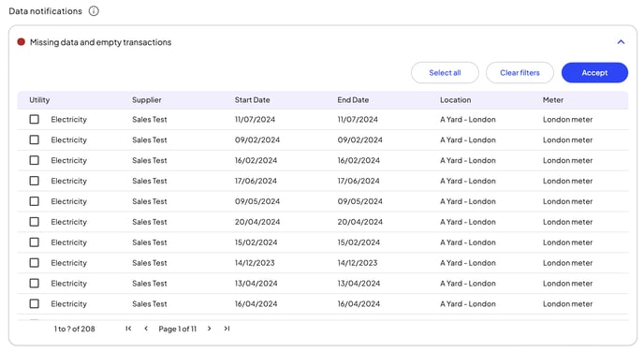This screenshot has height=352, width=644.
Task: Sort by the Start Date column header
Action: [252, 100]
